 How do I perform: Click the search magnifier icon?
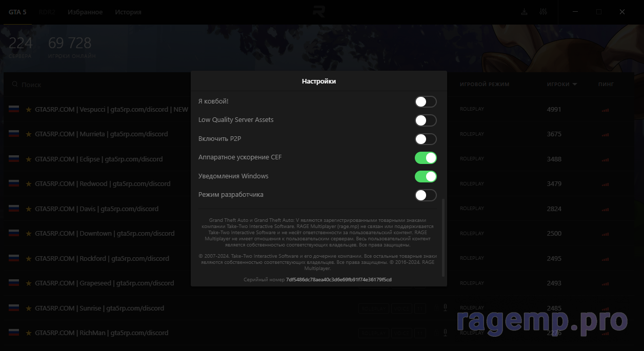pyautogui.click(x=15, y=84)
